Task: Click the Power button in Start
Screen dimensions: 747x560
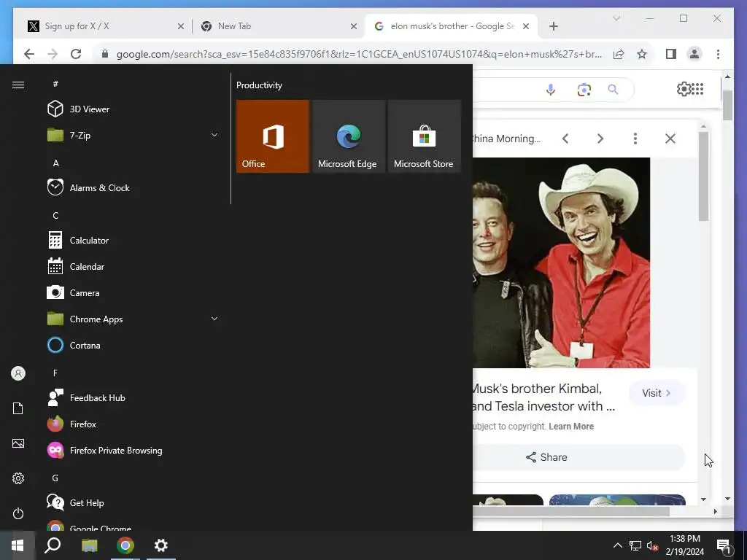Action: click(x=18, y=513)
